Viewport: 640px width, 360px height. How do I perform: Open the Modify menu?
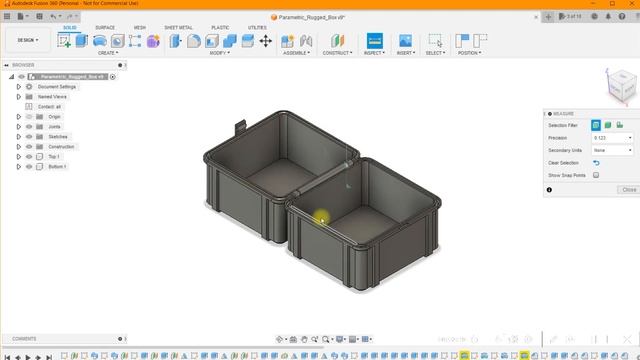pos(220,53)
